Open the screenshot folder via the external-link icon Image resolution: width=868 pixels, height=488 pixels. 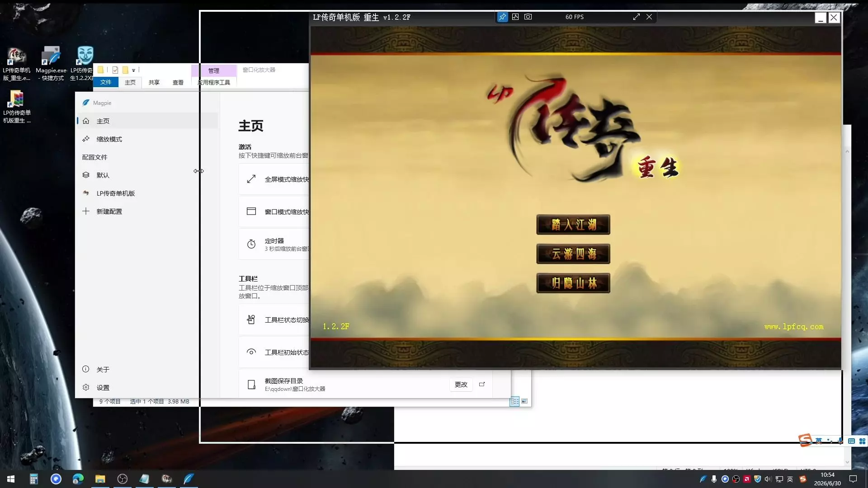click(x=482, y=385)
